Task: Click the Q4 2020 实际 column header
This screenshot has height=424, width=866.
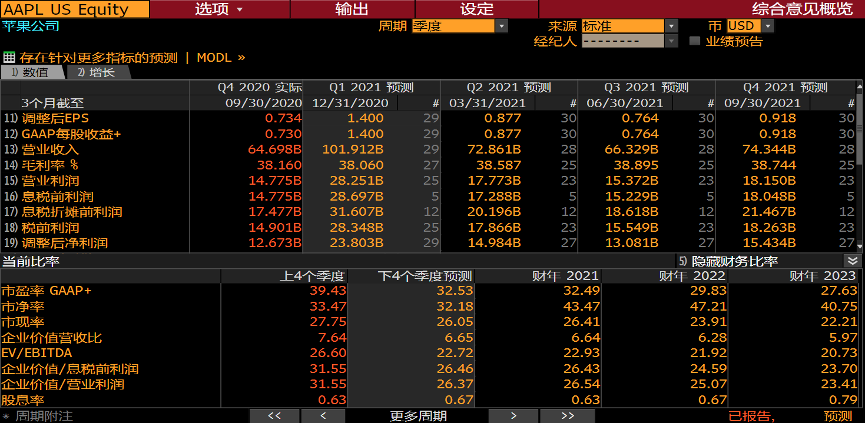Action: coord(246,88)
